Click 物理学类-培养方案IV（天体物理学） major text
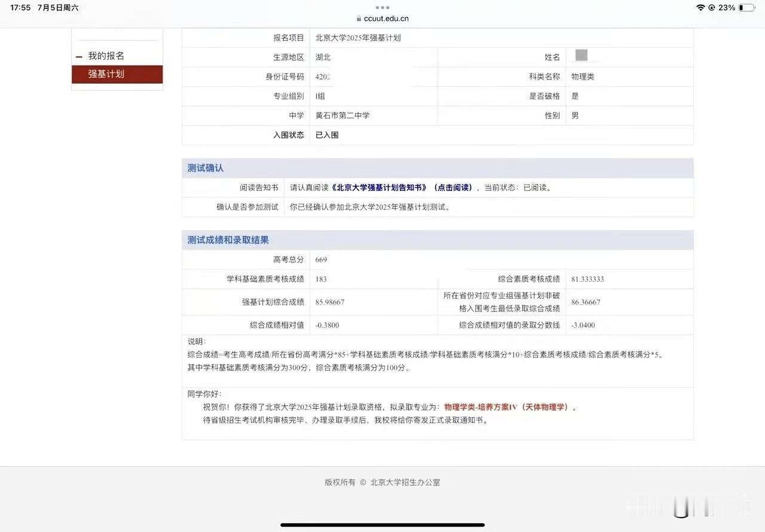Viewport: 765px width, 532px height. click(508, 408)
